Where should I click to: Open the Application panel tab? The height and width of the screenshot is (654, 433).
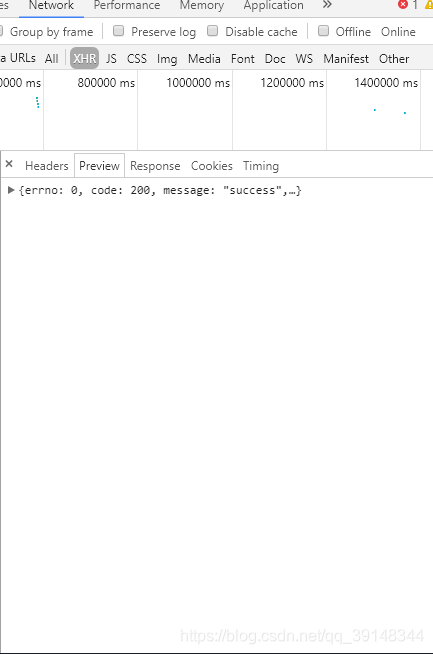pos(273,6)
